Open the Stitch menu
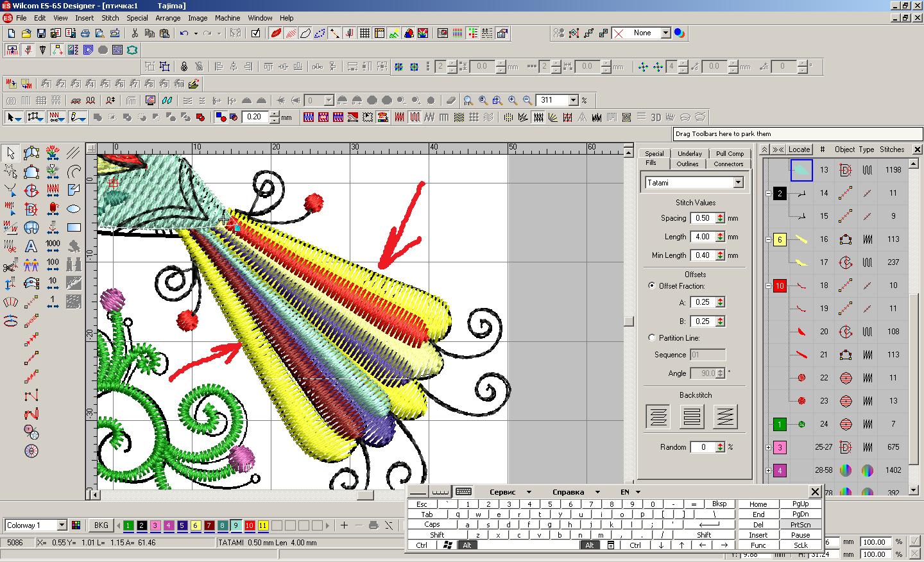 tap(110, 18)
